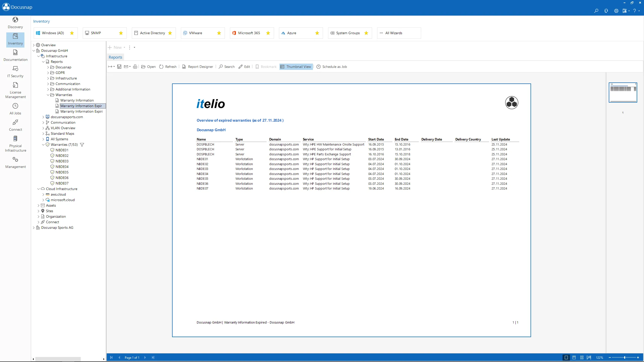
Task: Click the Search button in report toolbar
Action: (227, 67)
